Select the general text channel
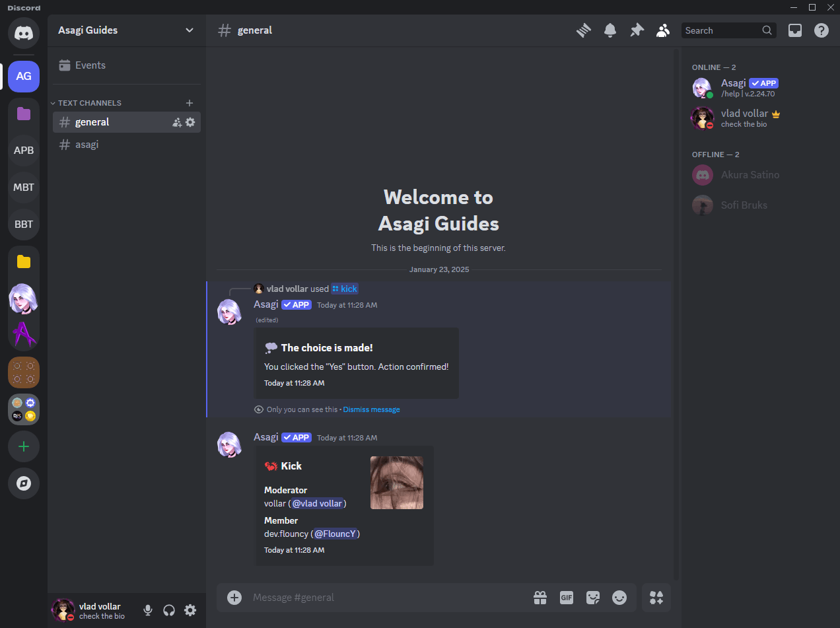840x628 pixels. click(x=127, y=122)
